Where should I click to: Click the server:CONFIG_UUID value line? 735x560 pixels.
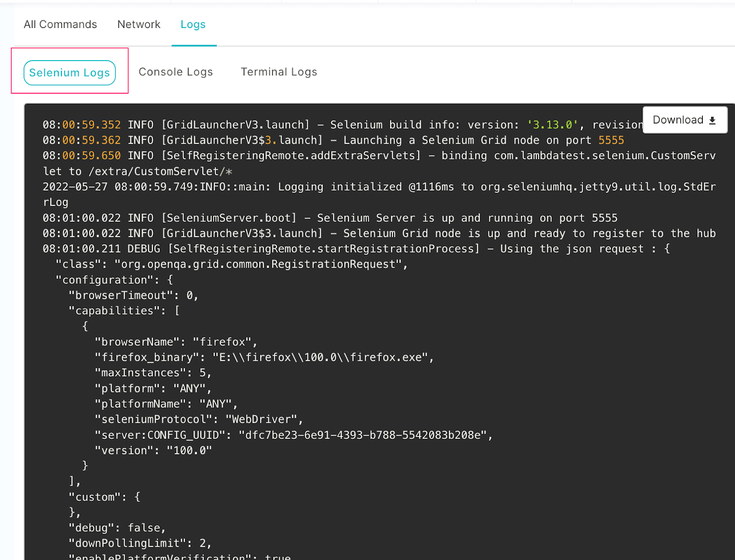click(x=294, y=435)
